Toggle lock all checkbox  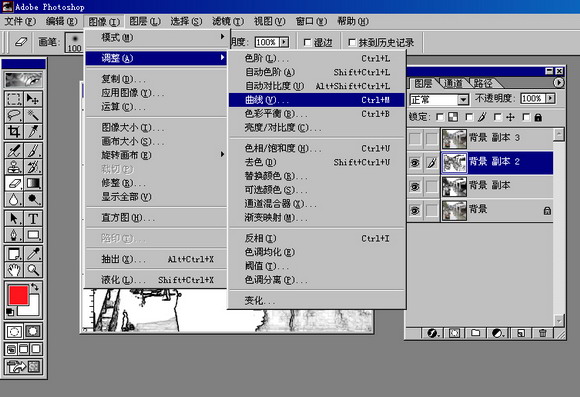click(x=526, y=117)
